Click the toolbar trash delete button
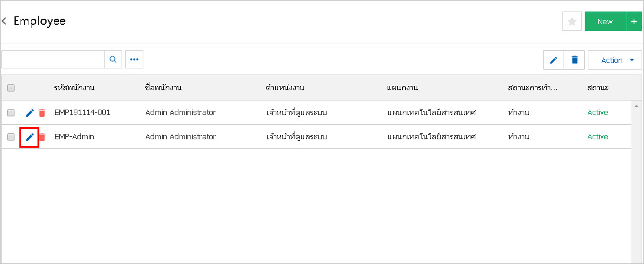The height and width of the screenshot is (264, 644). coord(574,60)
